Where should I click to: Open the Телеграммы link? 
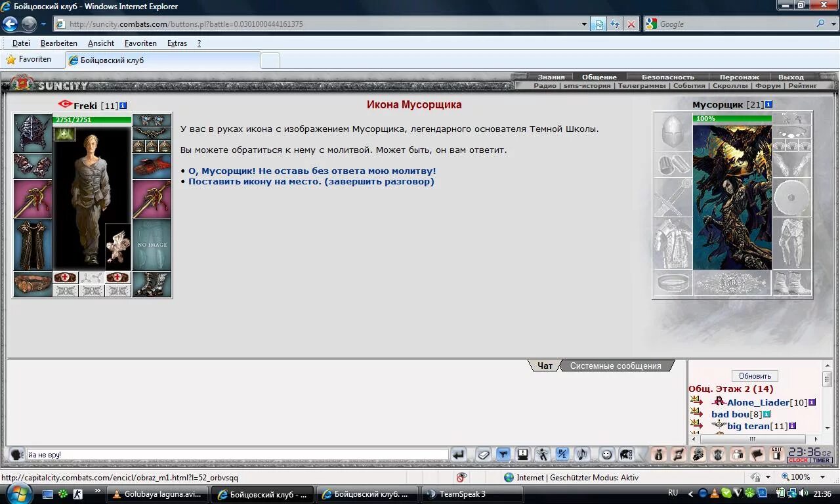coord(642,85)
